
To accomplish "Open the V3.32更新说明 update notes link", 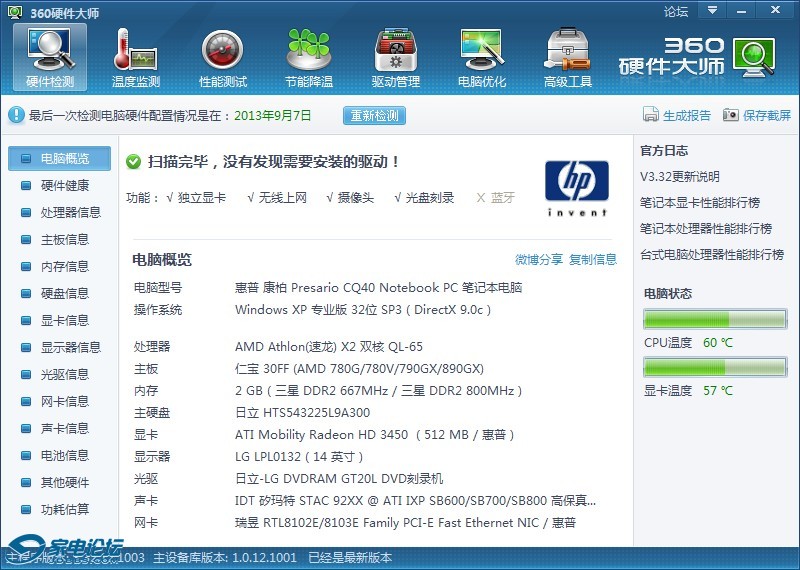I will point(680,177).
